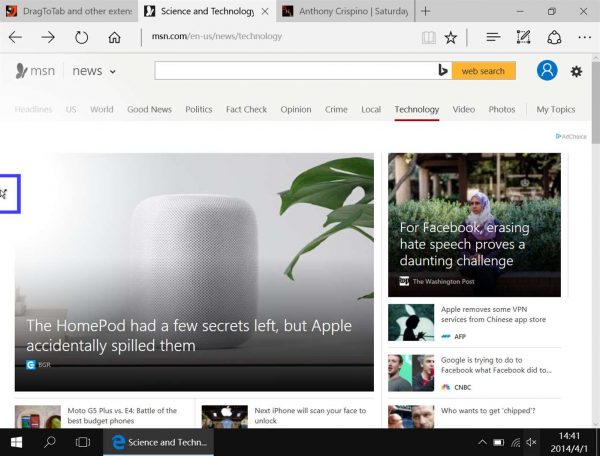Open the taskbar clock showing 14:41
600x456 pixels.
[569, 442]
